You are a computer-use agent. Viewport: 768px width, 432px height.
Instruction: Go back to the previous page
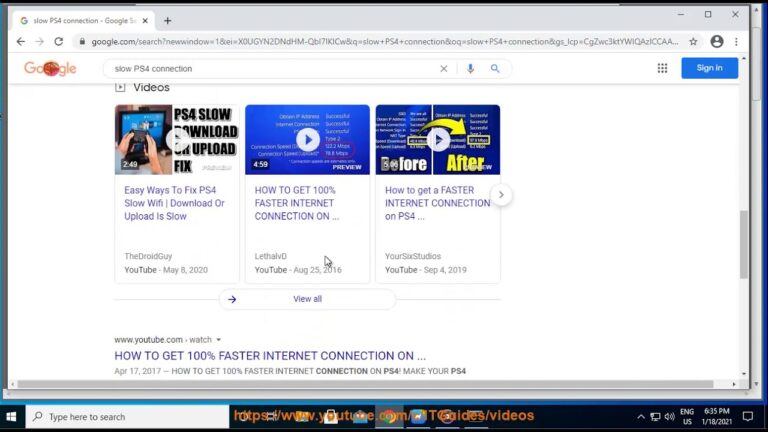[x=21, y=42]
